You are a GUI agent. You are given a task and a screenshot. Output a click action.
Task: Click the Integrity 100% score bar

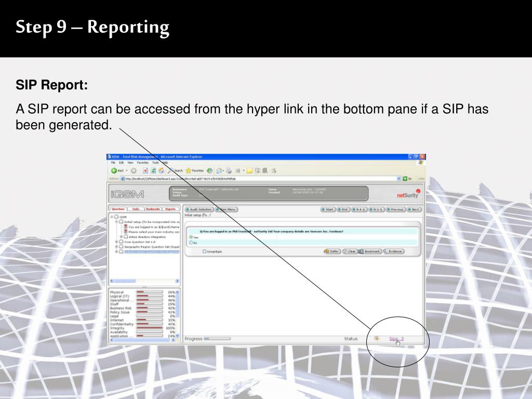click(x=150, y=328)
